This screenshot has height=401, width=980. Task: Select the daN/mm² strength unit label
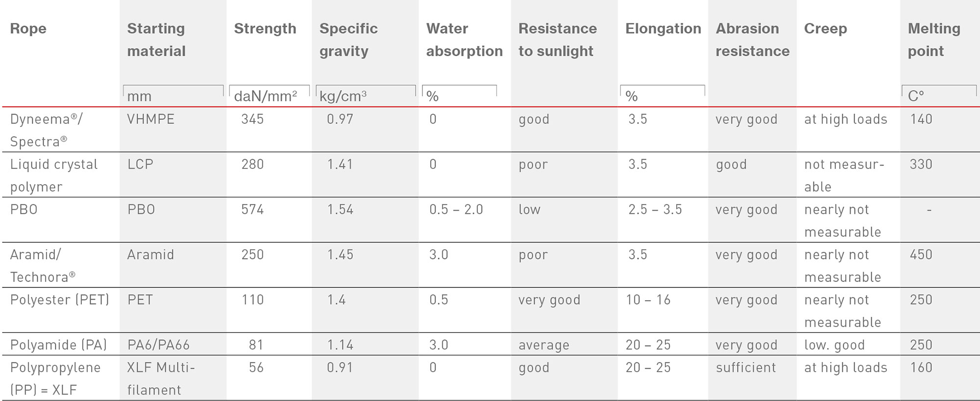pos(266,96)
